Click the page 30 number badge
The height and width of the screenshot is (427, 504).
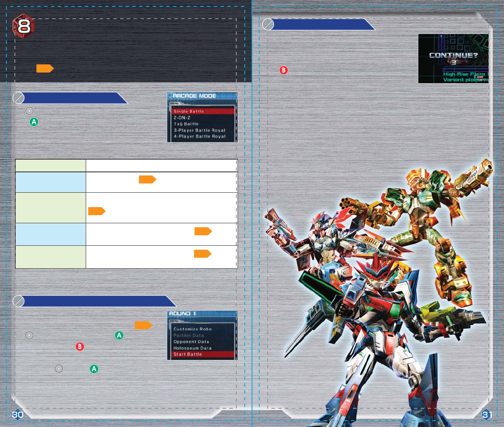pos(18,415)
